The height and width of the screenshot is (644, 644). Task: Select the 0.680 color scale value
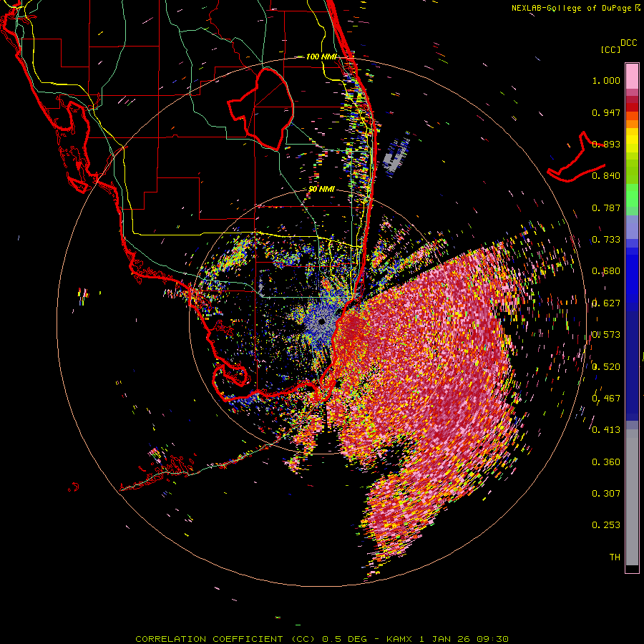coord(606,271)
